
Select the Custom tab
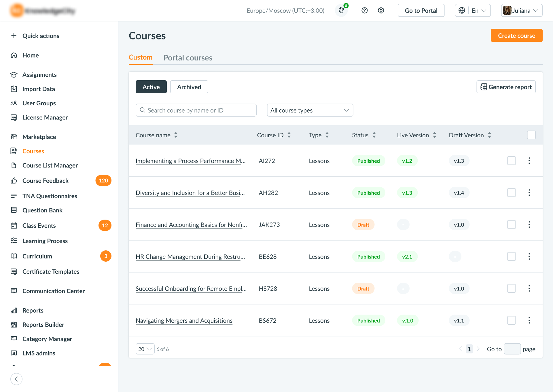click(141, 57)
